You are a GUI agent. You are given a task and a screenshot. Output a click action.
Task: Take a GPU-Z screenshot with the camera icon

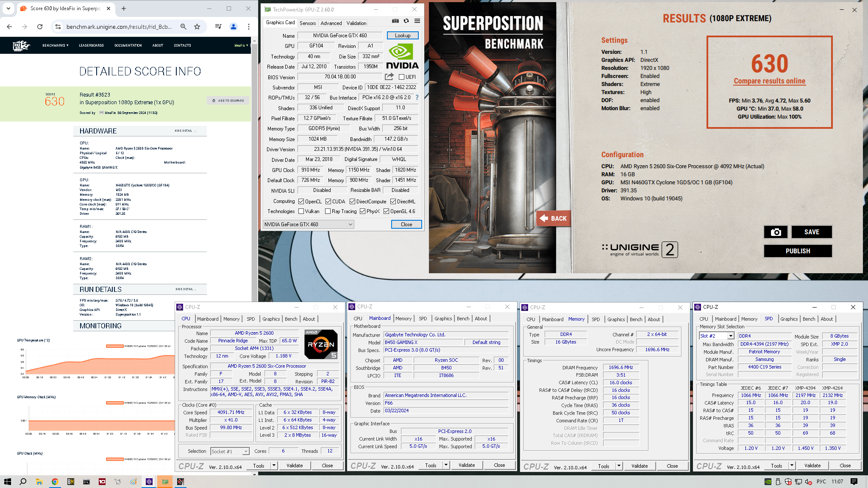pyautogui.click(x=395, y=21)
